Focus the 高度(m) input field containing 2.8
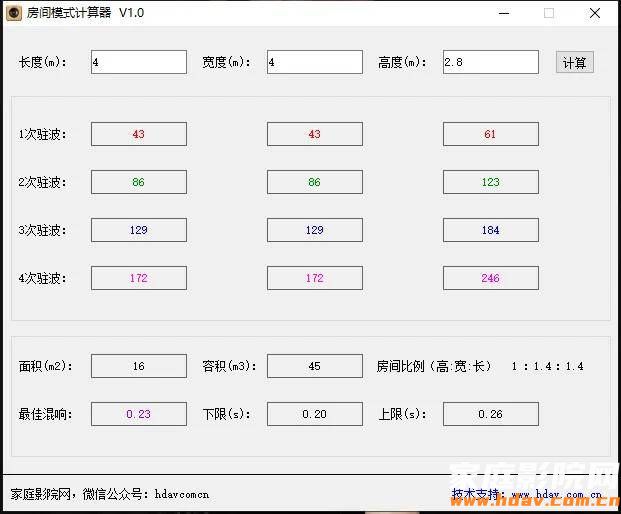Viewport: 621px width, 514px height. 491,62
